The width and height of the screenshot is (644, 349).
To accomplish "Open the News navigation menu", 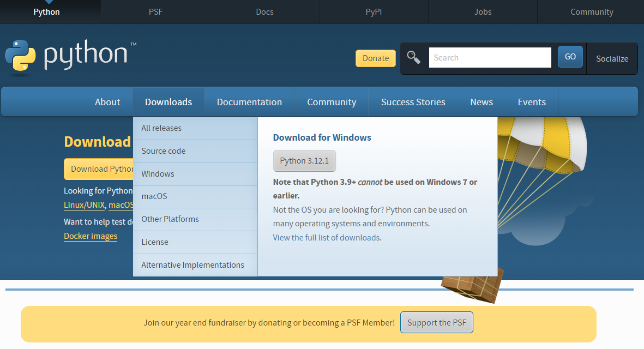I will (482, 102).
